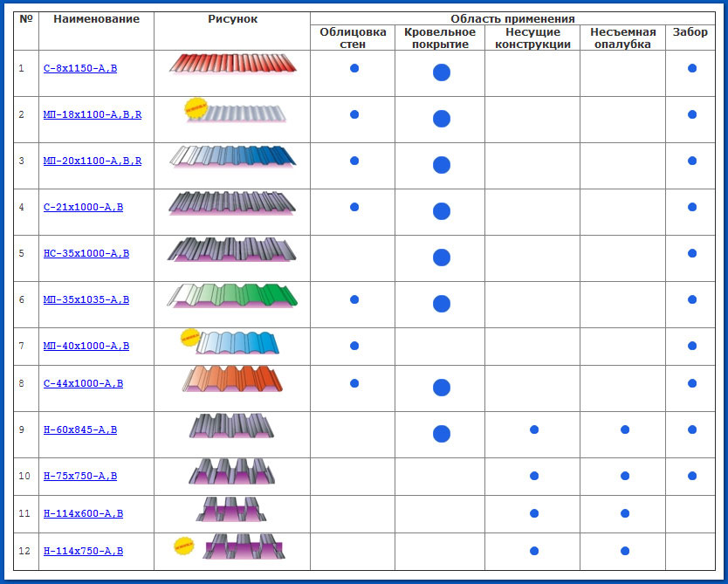Click the load-bearing dot for Н-114х600

pyautogui.click(x=534, y=513)
